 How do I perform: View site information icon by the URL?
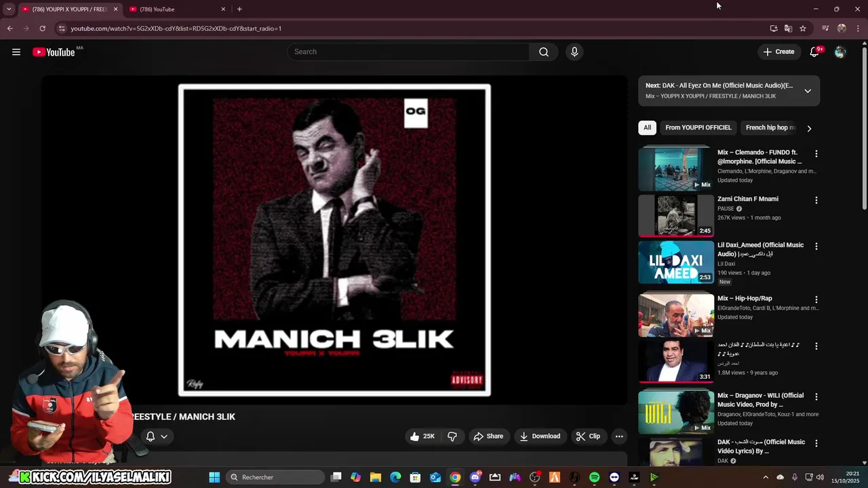62,28
